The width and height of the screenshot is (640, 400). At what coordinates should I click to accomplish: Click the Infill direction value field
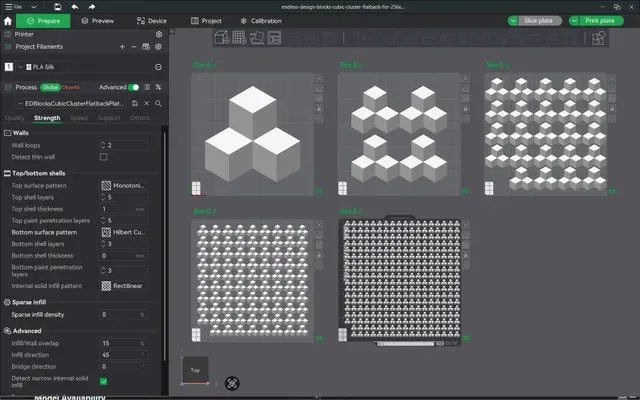(123, 355)
